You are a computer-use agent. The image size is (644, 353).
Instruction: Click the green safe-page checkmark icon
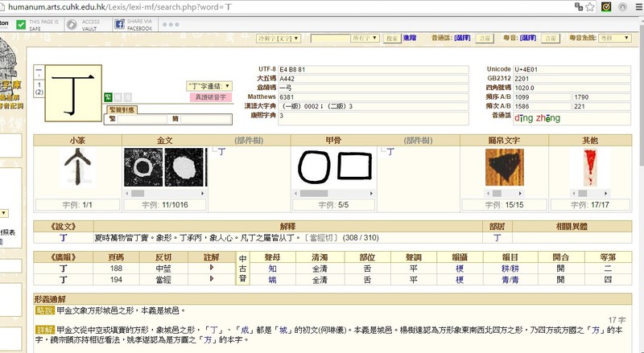pyautogui.click(x=19, y=24)
